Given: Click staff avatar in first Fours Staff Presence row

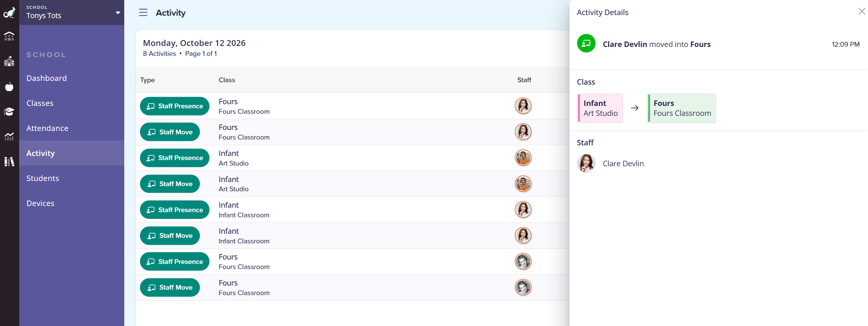Looking at the screenshot, I should (x=523, y=106).
